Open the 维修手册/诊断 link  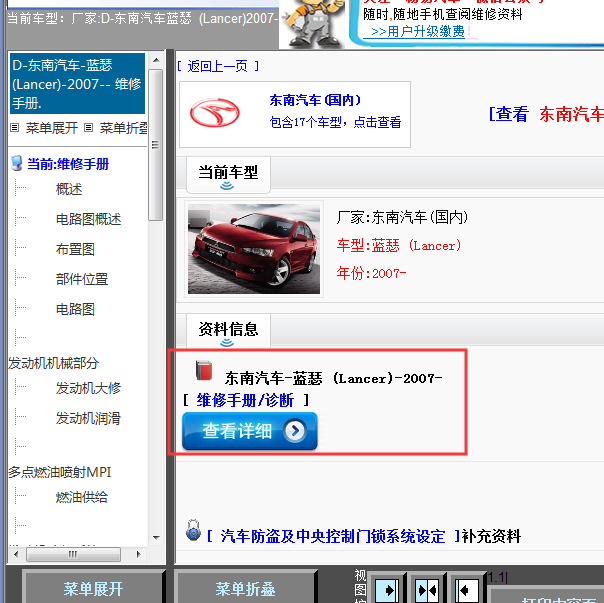coord(245,400)
